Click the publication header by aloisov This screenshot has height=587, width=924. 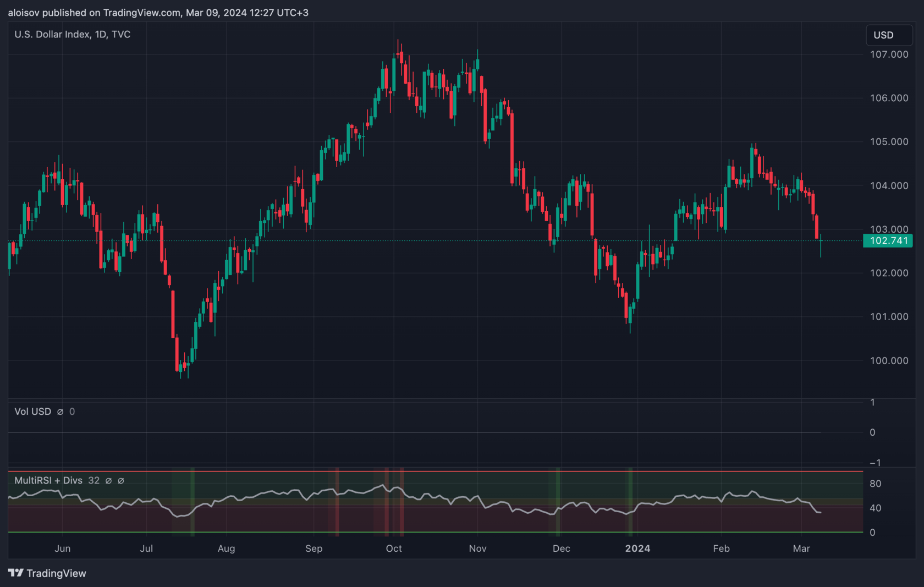point(158,13)
